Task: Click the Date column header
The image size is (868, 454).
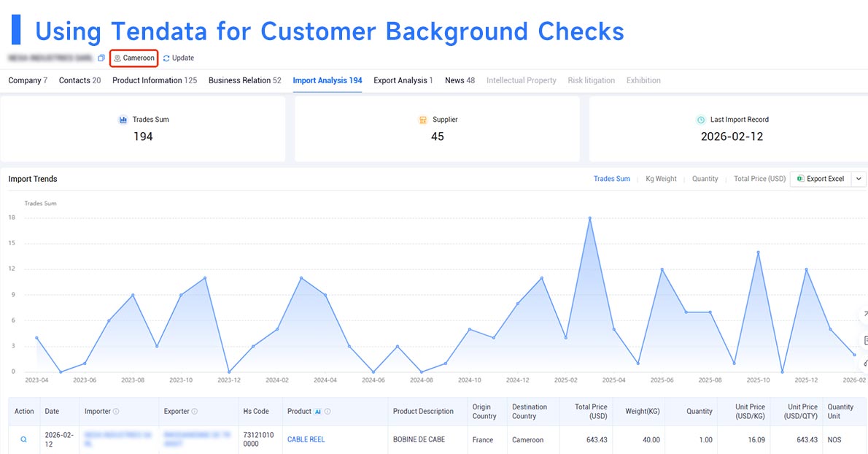Action: coord(52,412)
